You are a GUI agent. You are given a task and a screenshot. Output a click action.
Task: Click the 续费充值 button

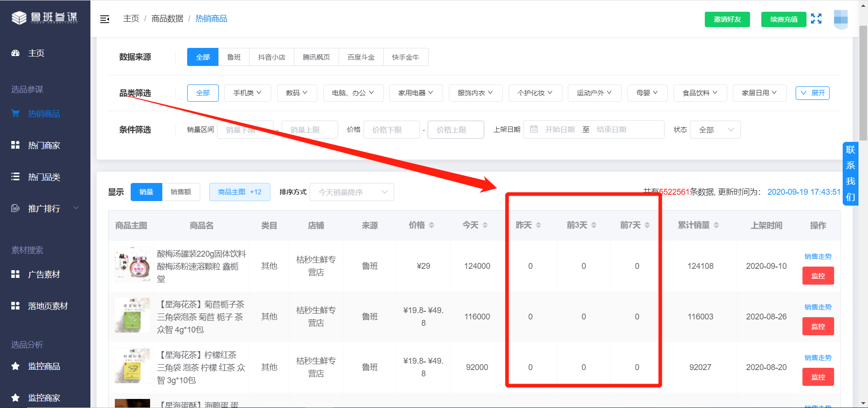tap(783, 19)
